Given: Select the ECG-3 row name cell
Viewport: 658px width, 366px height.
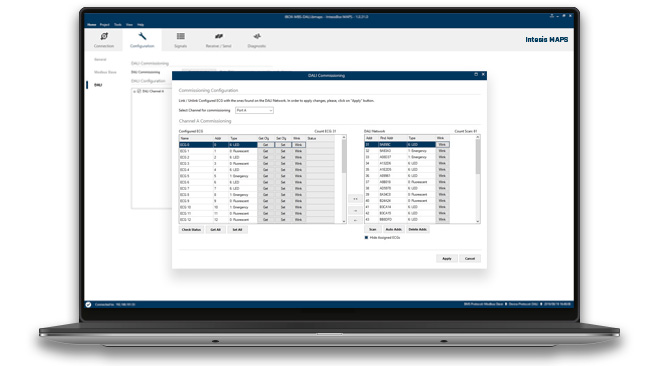Looking at the screenshot, I should pos(196,164).
